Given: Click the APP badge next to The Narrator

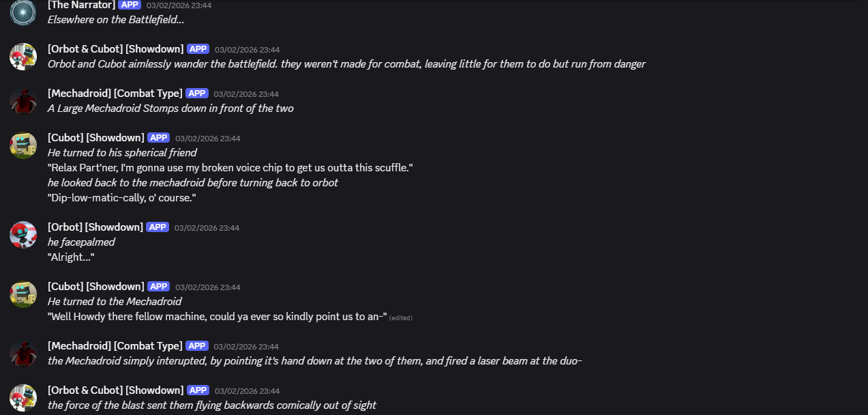Looking at the screenshot, I should coord(130,5).
